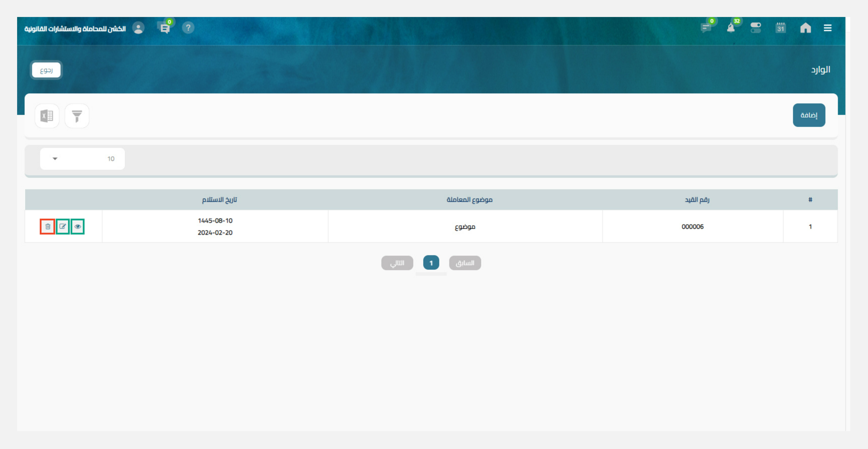Edit record 000006 with pencil icon
Viewport: 868px width, 449px height.
(63, 227)
